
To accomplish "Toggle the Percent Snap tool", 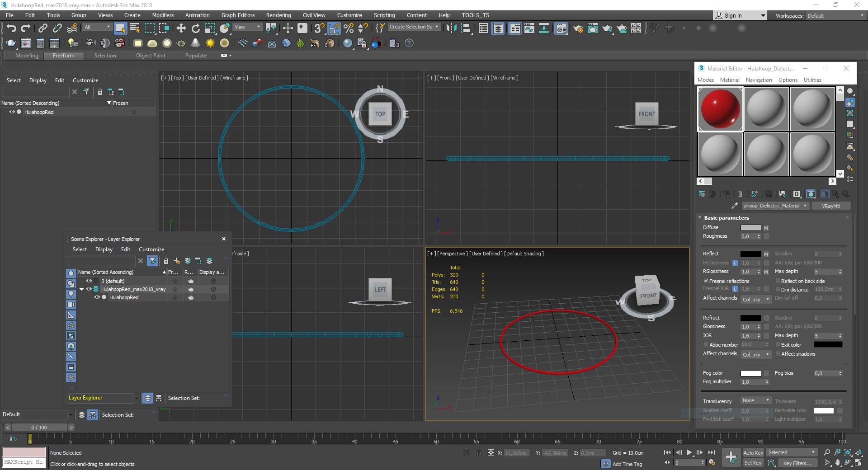I will point(349,28).
